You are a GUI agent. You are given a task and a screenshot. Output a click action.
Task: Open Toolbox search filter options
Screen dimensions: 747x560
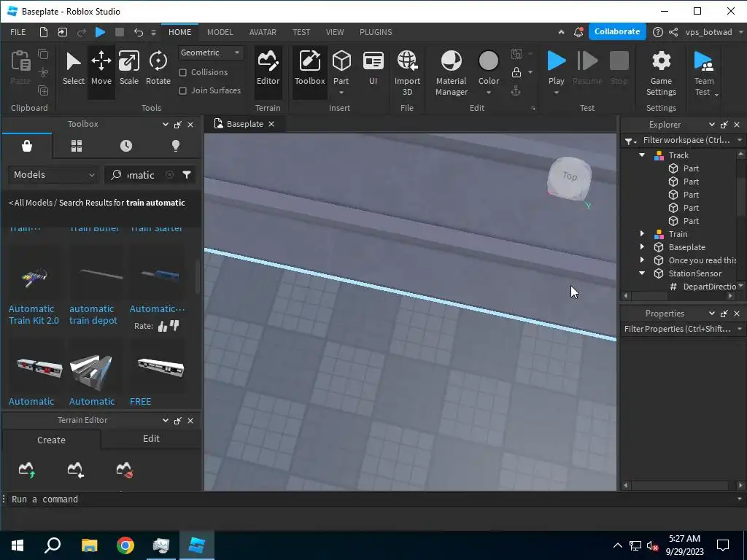[x=187, y=175]
